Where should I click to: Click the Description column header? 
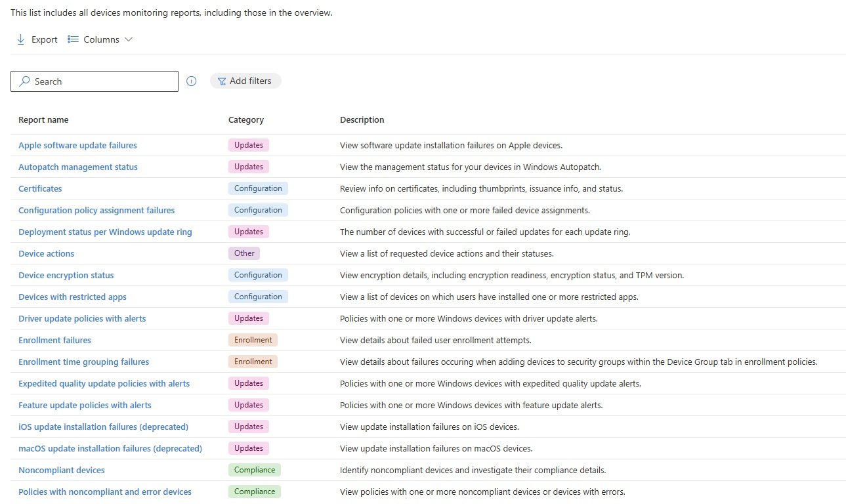point(362,119)
